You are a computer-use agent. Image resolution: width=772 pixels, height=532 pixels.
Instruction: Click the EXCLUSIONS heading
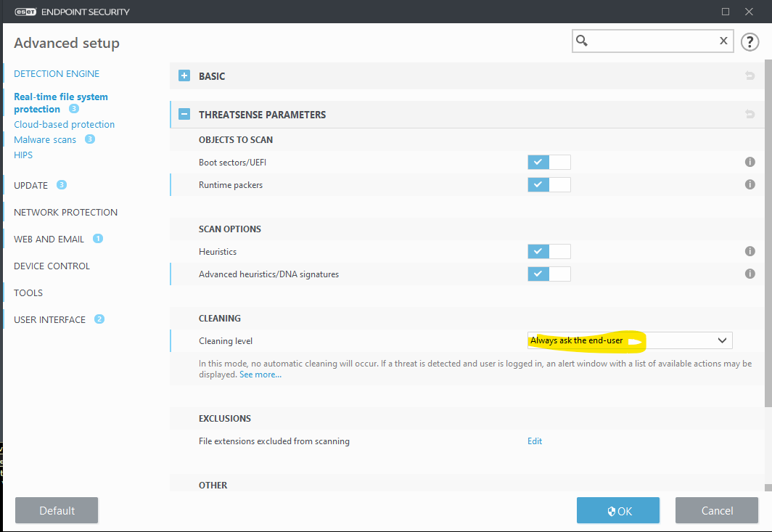coord(225,418)
